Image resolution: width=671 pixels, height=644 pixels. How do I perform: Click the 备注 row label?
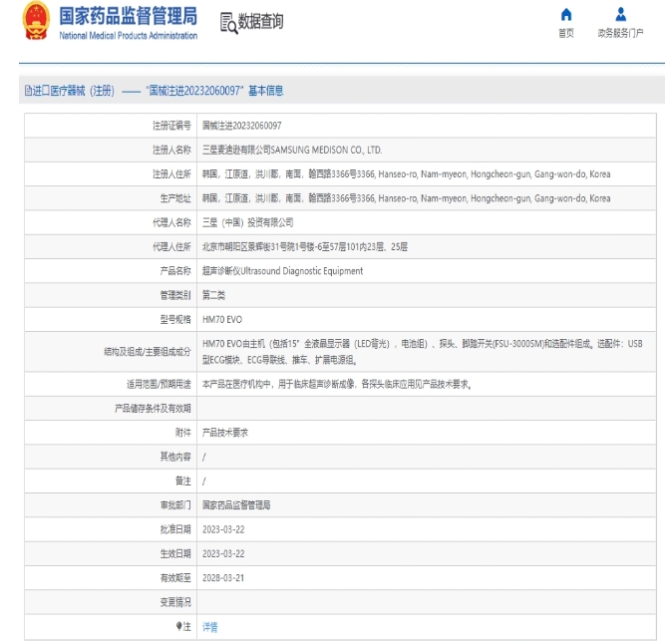[183, 481]
